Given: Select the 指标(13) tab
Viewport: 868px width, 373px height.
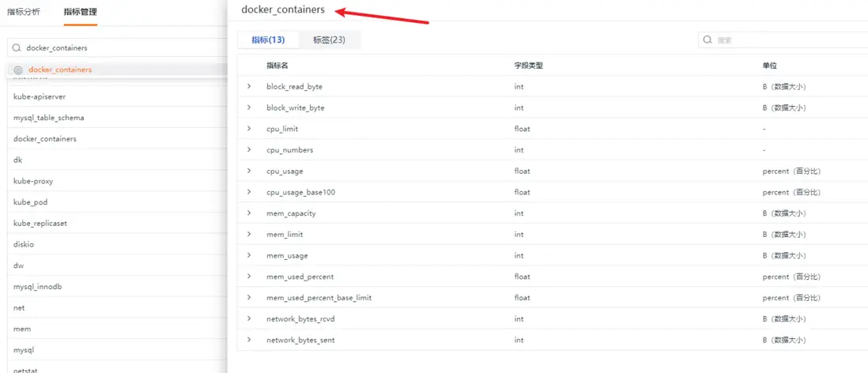Looking at the screenshot, I should point(268,40).
